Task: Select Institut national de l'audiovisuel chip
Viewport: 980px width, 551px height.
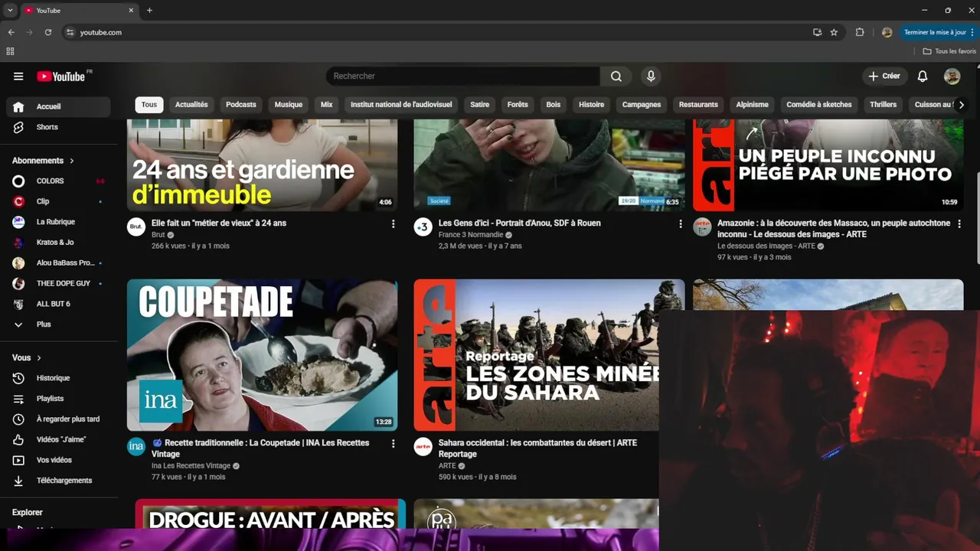Action: coord(401,105)
